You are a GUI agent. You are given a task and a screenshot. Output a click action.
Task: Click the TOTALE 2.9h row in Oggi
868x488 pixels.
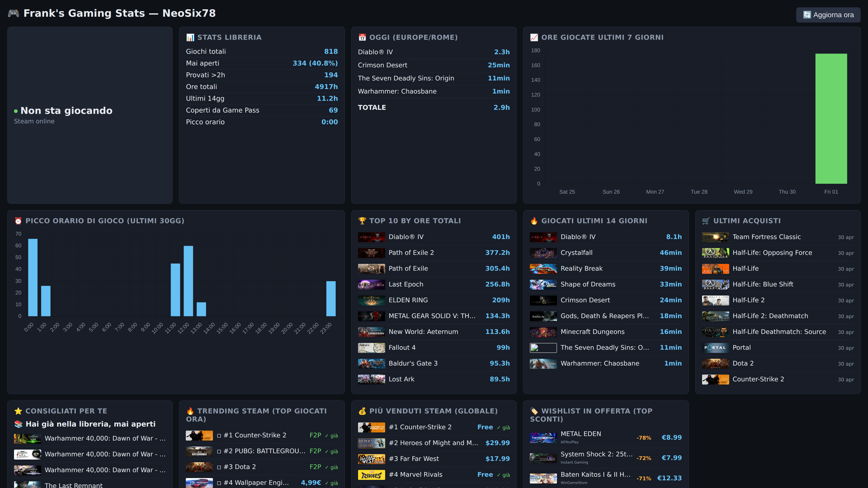(x=434, y=108)
